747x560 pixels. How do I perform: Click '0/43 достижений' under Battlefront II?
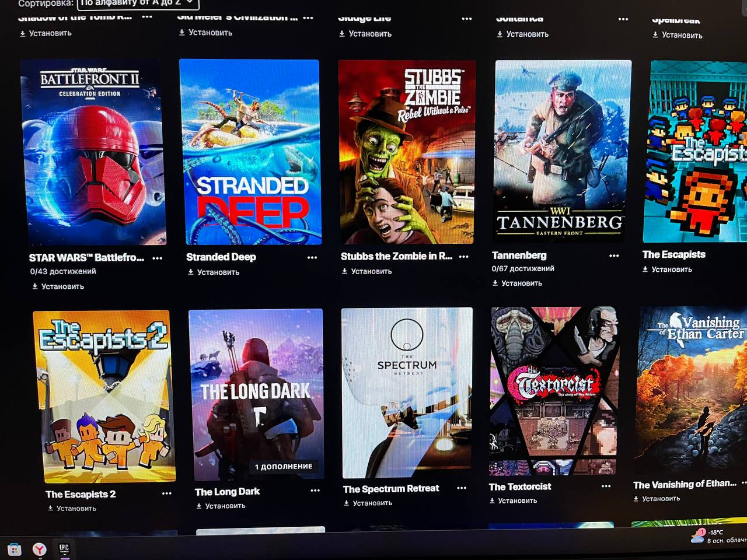point(63,271)
